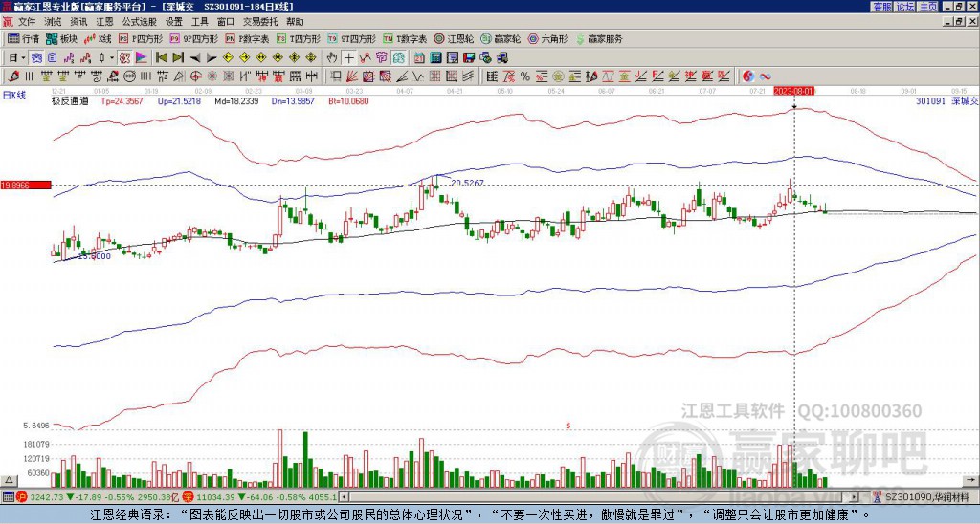Click the 客服 button
The image size is (980, 524).
(x=881, y=7)
